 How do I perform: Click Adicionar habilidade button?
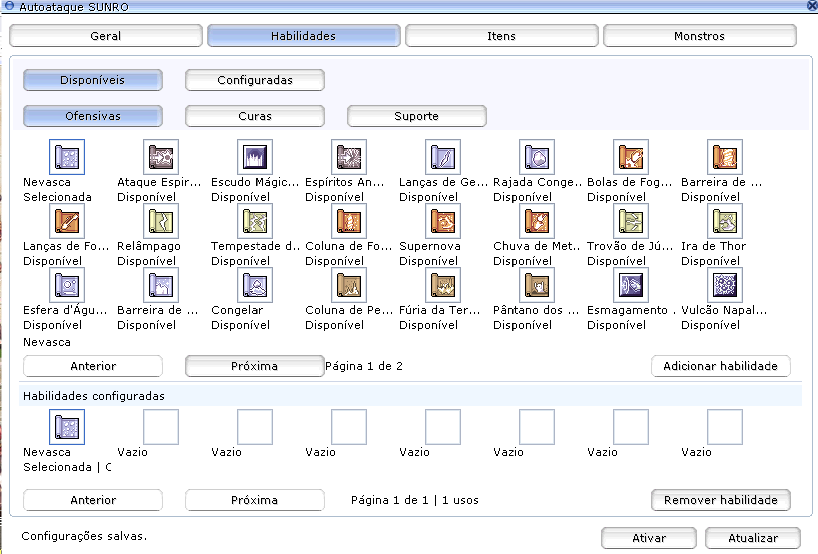pos(720,366)
